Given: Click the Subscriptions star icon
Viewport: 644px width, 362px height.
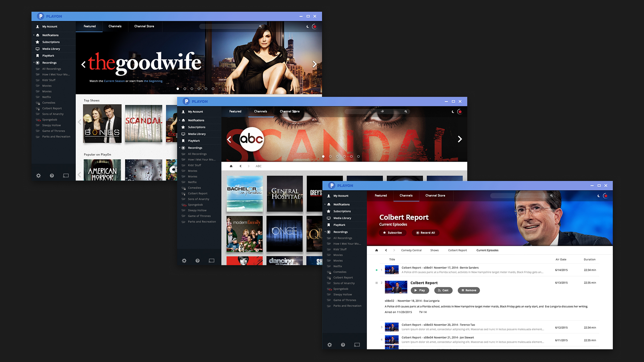Looking at the screenshot, I should tap(329, 211).
